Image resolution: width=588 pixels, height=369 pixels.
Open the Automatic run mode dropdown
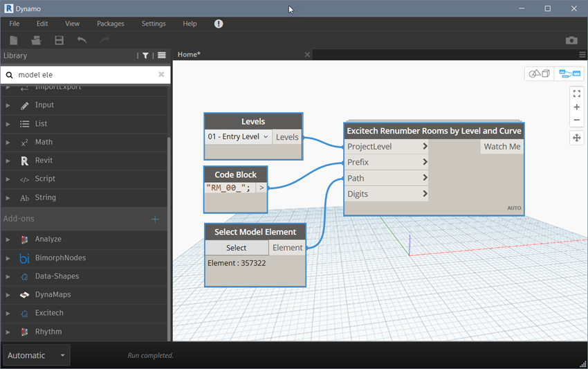37,355
